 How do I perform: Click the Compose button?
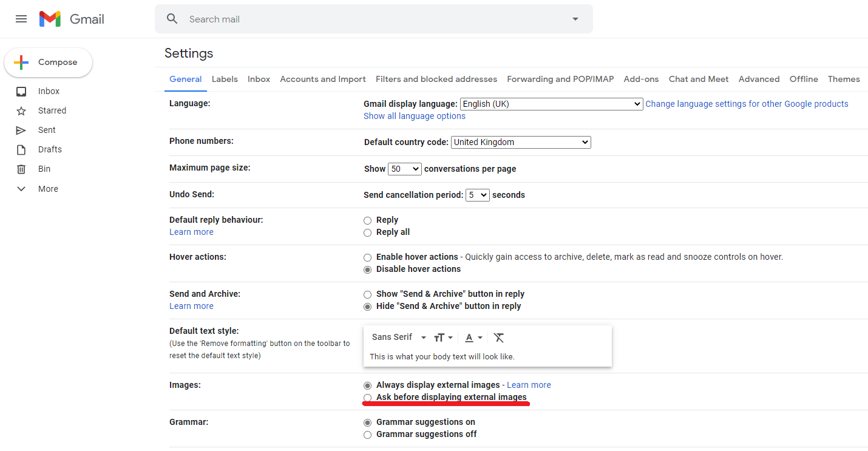point(49,63)
